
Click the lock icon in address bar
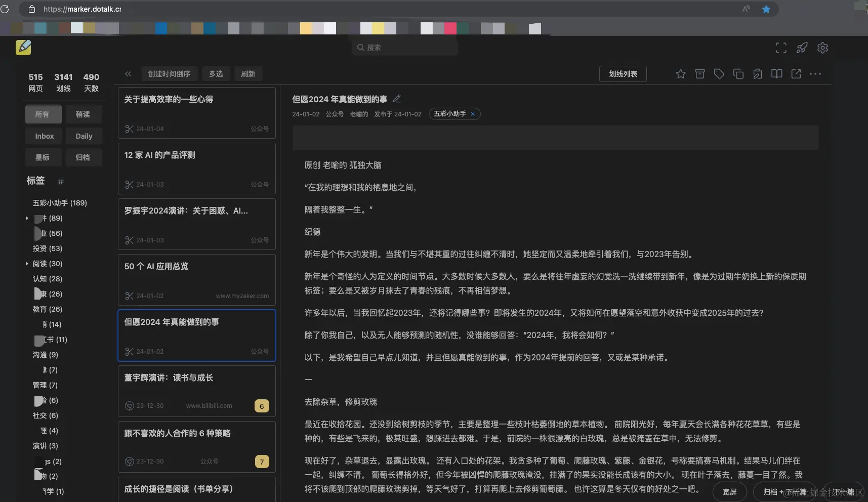[31, 9]
